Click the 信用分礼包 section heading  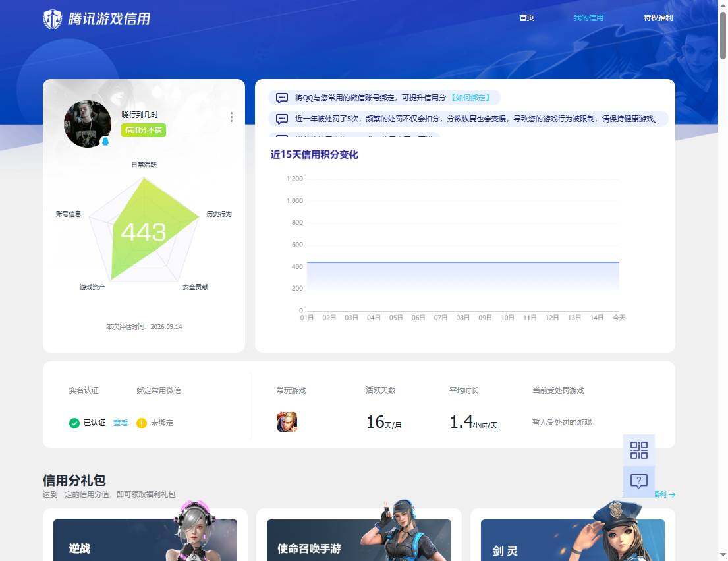(74, 480)
